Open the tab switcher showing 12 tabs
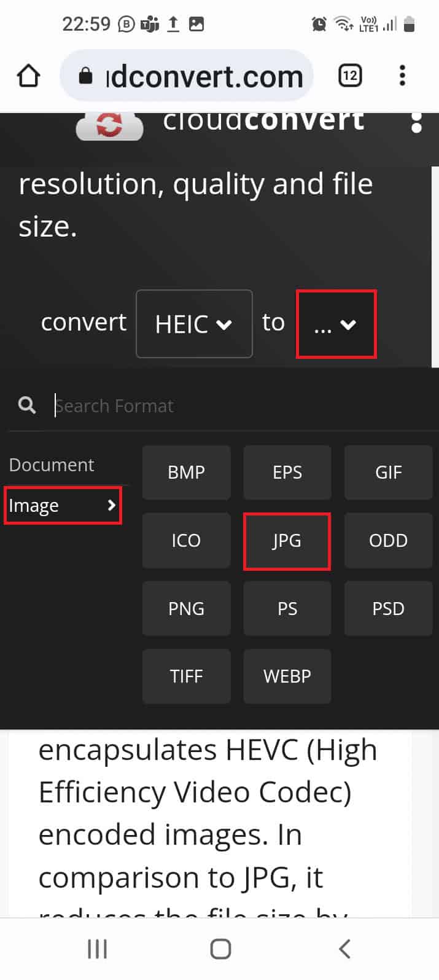 point(350,75)
